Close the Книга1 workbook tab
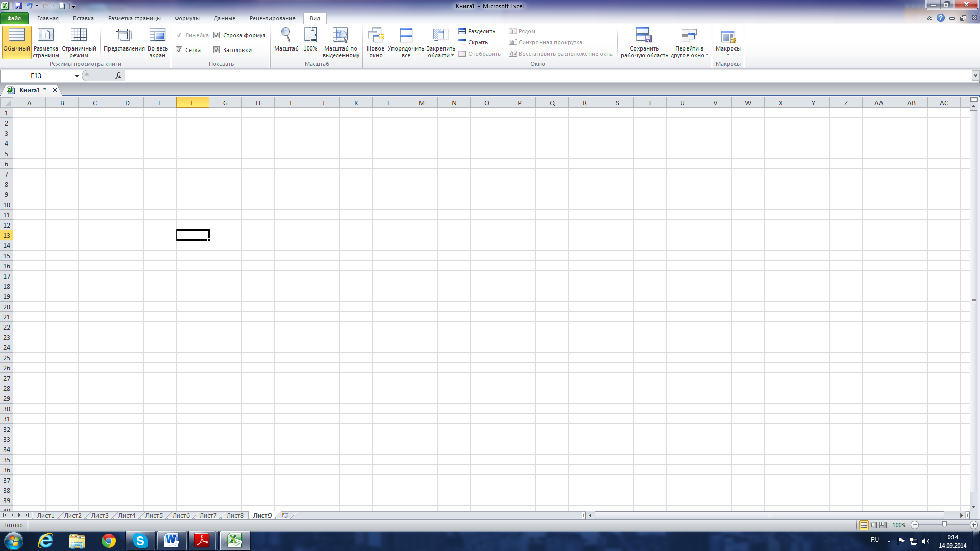 point(55,90)
